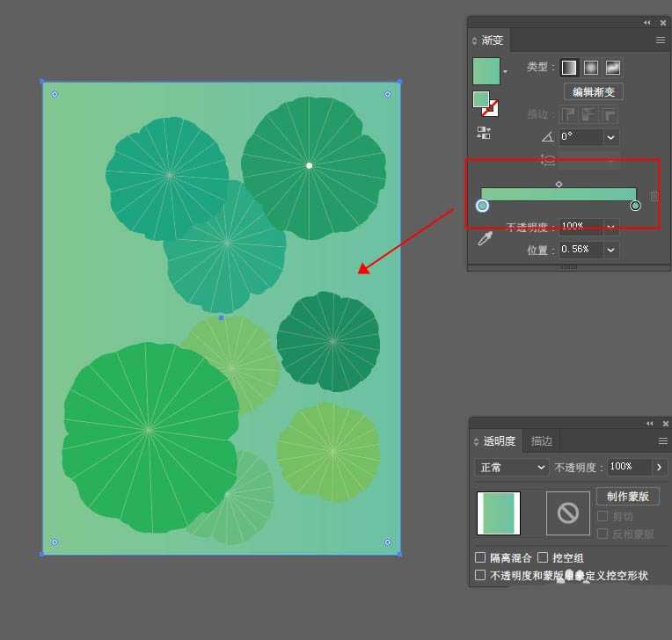Expand the 位置 percentage dropdown
Image resolution: width=672 pixels, height=640 pixels.
coord(611,250)
